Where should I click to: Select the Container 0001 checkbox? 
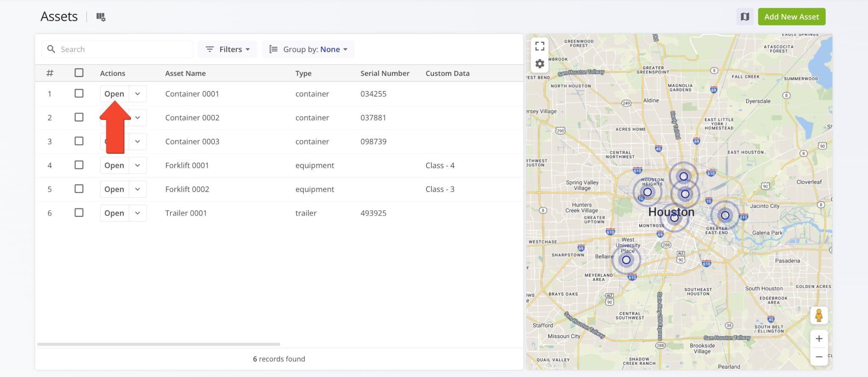point(79,93)
